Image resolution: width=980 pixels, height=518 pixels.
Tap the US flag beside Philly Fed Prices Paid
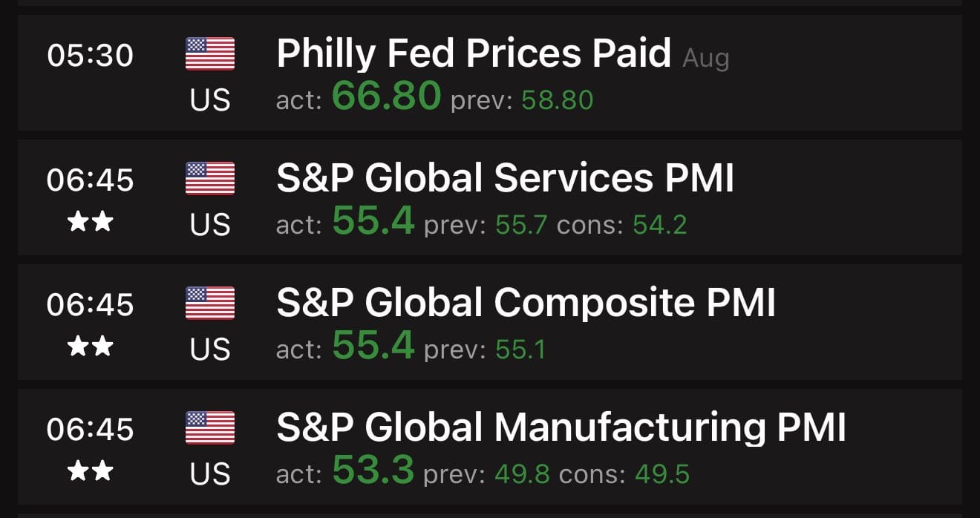[x=210, y=54]
